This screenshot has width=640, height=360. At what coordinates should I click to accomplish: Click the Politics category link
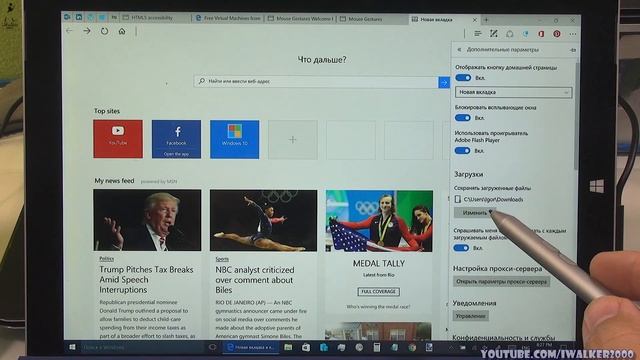(107, 258)
